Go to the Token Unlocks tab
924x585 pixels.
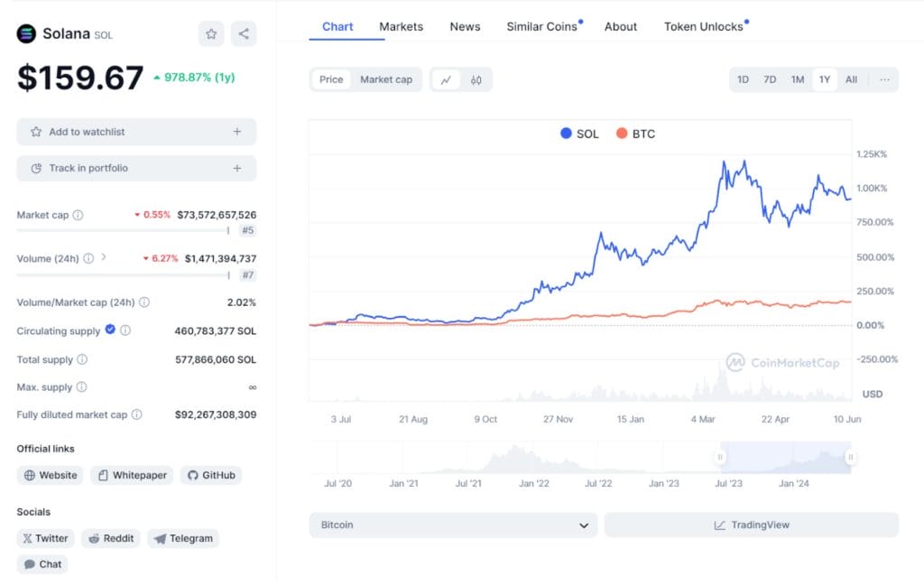coord(704,26)
